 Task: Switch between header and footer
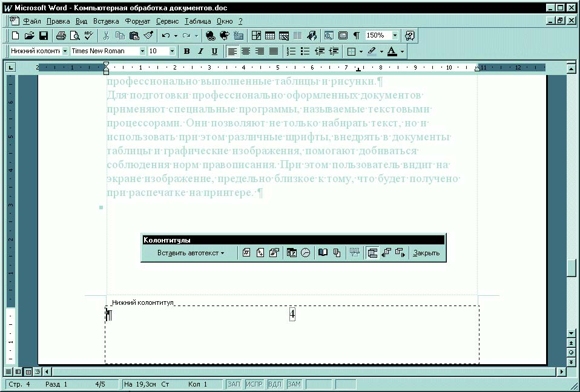tap(372, 253)
